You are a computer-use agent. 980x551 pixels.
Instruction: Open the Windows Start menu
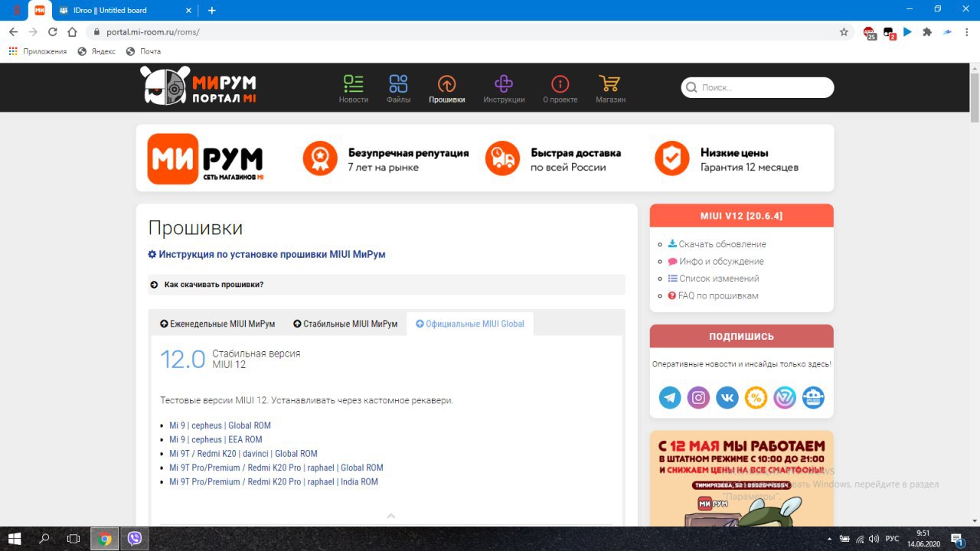[15, 539]
